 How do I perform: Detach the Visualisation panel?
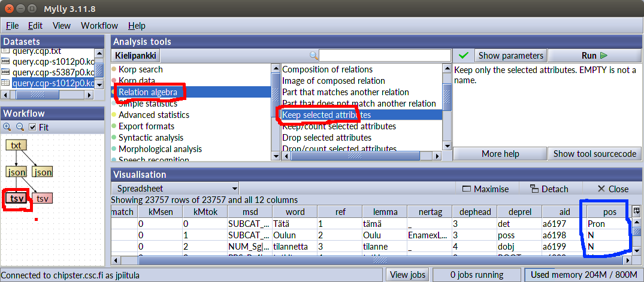coord(549,189)
